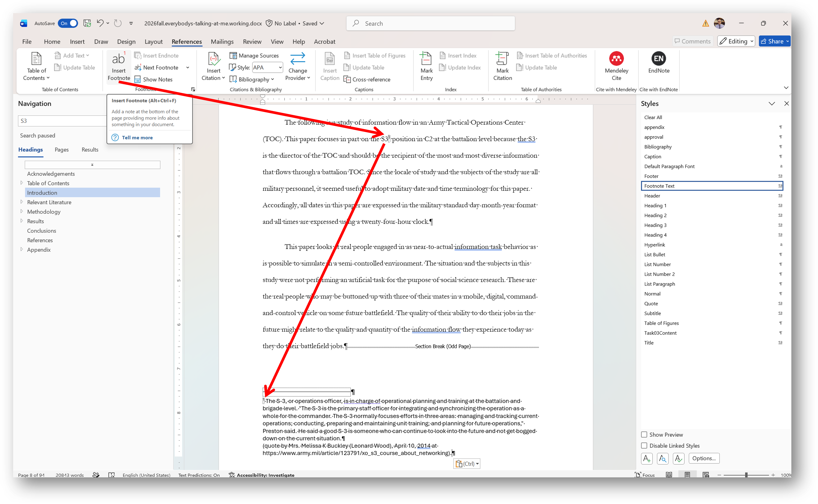This screenshot has width=818, height=504.
Task: Click the Options... button in Styles pane
Action: [704, 458]
